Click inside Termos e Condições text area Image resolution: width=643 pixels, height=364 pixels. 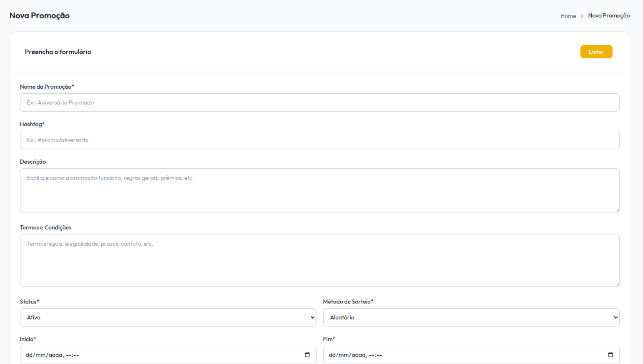click(319, 260)
